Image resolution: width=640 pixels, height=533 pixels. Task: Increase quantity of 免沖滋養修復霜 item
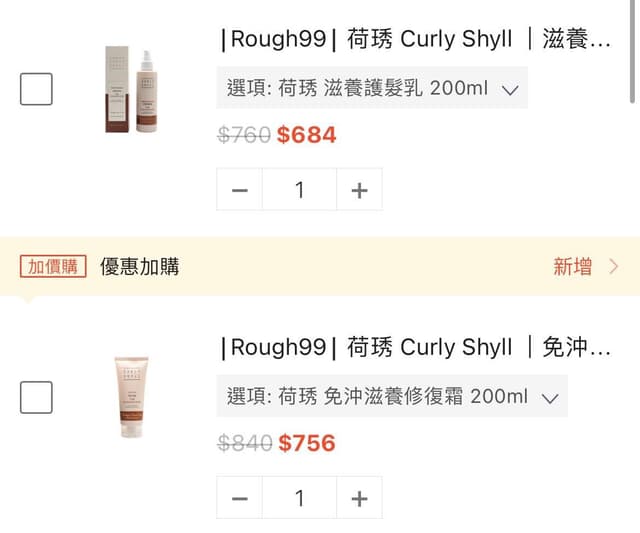359,498
